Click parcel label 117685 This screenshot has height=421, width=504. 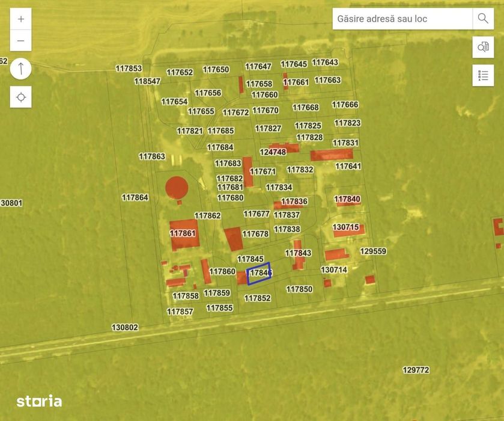[221, 131]
